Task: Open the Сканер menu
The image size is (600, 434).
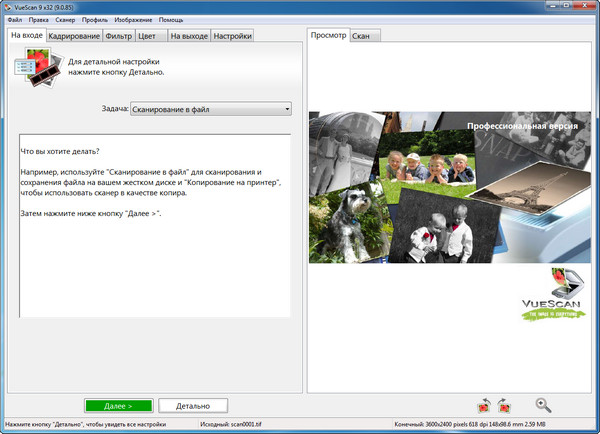Action: [65, 20]
